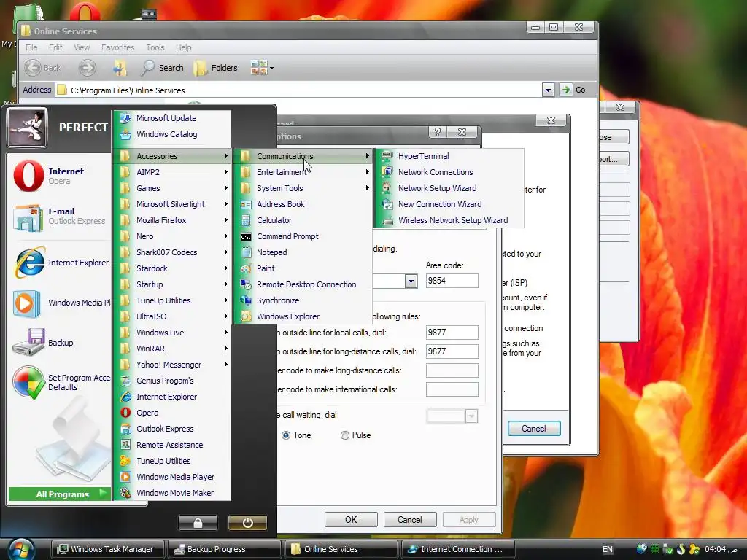Click the Search toolbar button

tap(162, 68)
